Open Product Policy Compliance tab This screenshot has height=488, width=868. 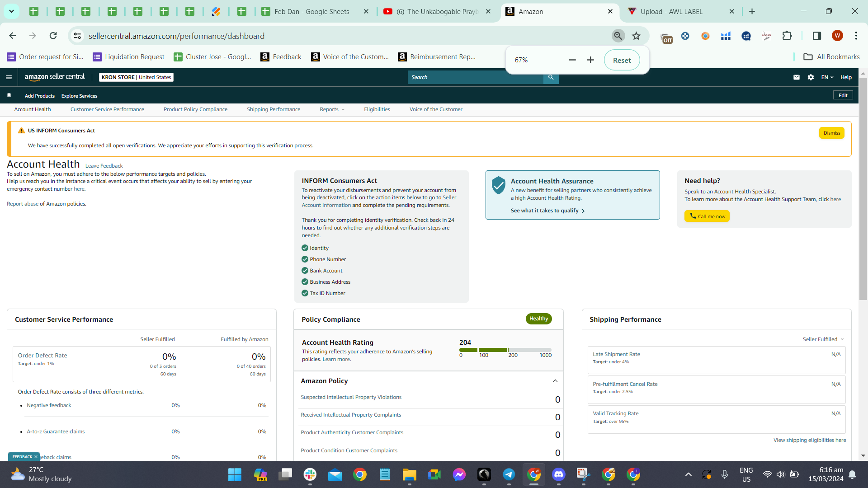[195, 109]
